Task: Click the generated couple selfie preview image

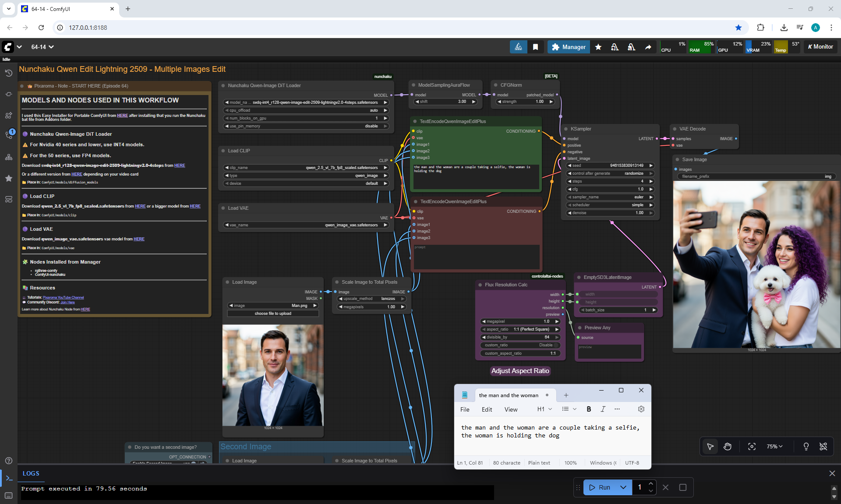Action: tap(756, 265)
